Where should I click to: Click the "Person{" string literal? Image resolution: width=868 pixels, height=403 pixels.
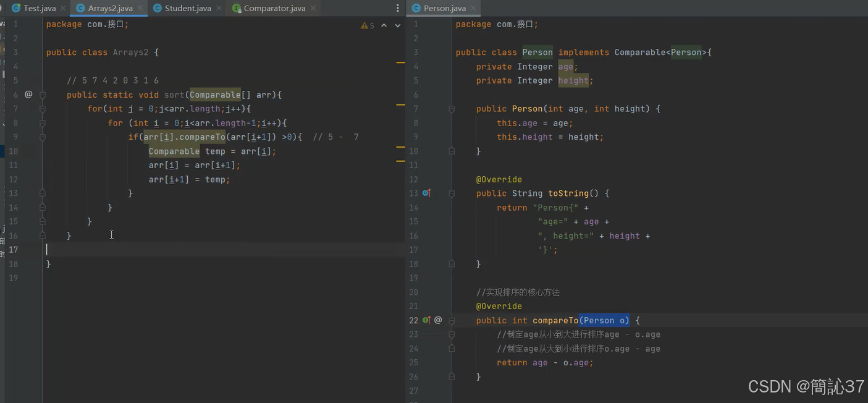555,208
